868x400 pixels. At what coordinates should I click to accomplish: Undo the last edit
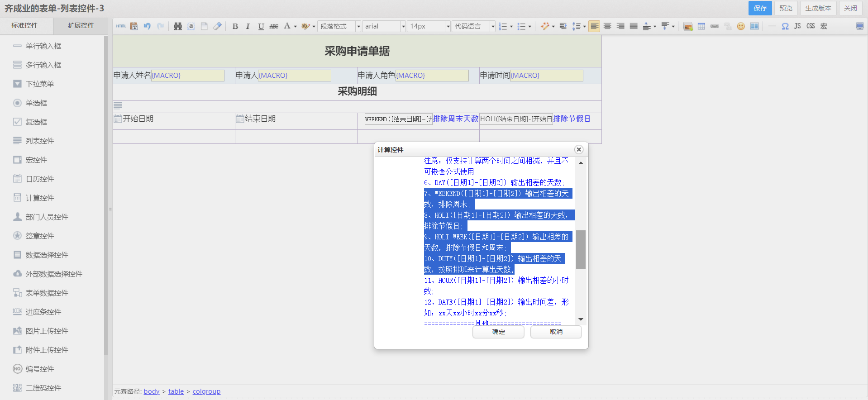[x=147, y=26]
